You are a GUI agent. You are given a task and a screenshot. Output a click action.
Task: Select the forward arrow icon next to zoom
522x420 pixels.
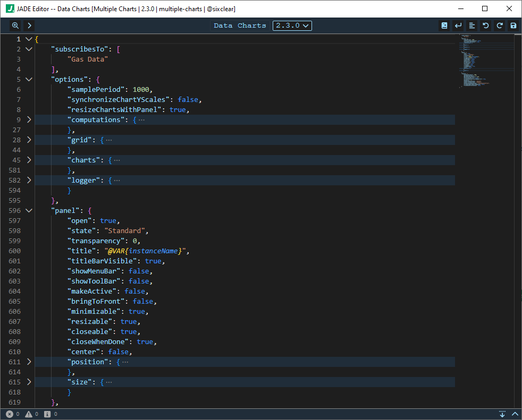tap(29, 25)
